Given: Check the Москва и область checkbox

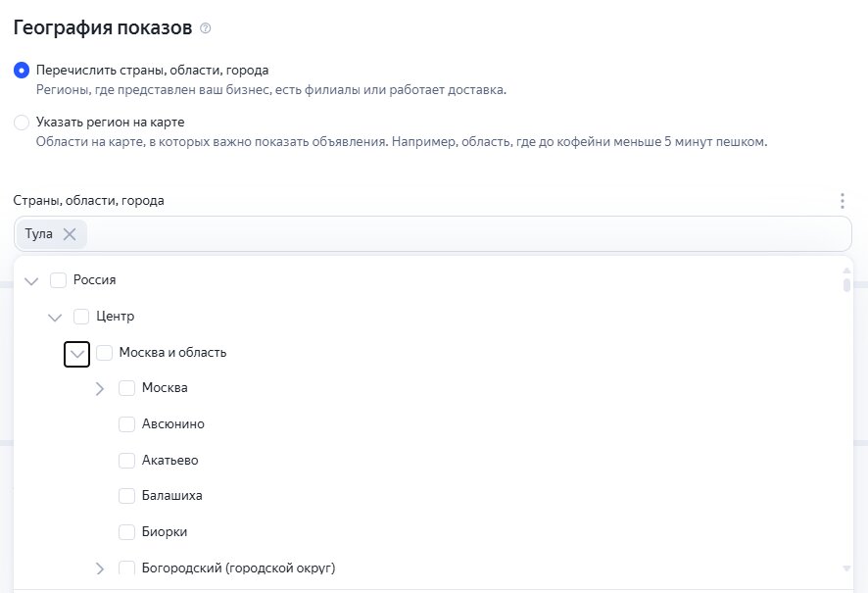Looking at the screenshot, I should click(x=105, y=353).
